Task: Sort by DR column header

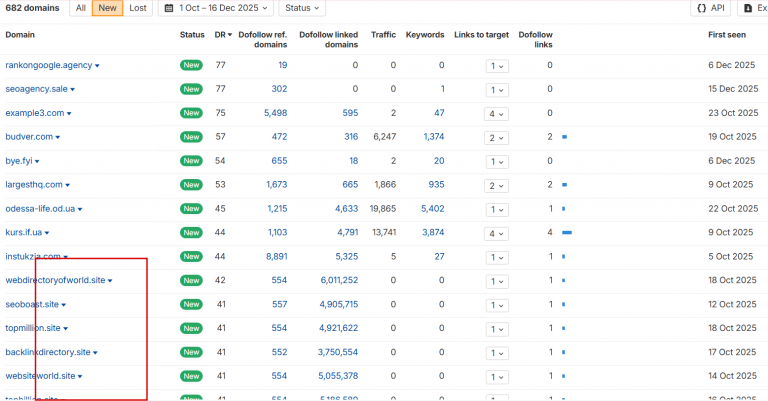Action: 223,35
